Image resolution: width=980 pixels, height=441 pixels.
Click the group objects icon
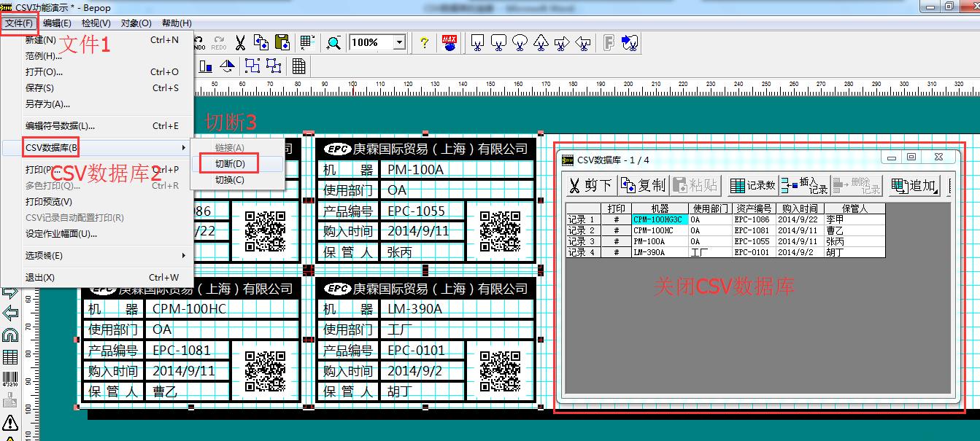click(x=252, y=66)
